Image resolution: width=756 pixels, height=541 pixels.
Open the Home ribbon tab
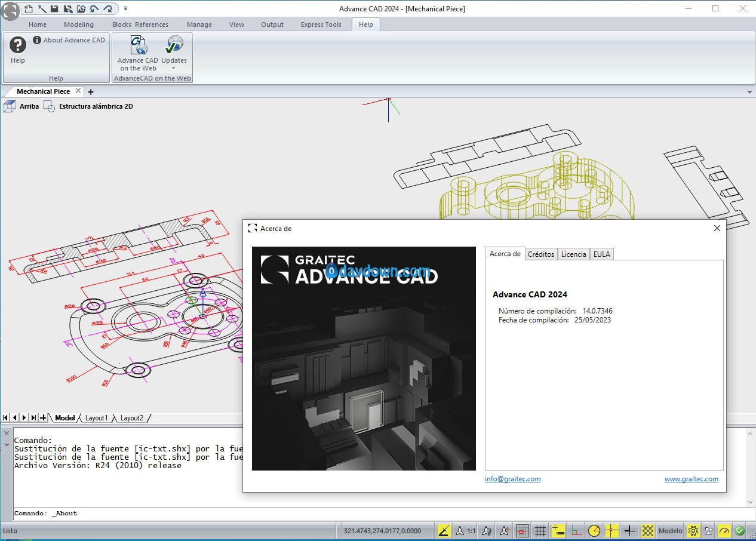pos(38,24)
